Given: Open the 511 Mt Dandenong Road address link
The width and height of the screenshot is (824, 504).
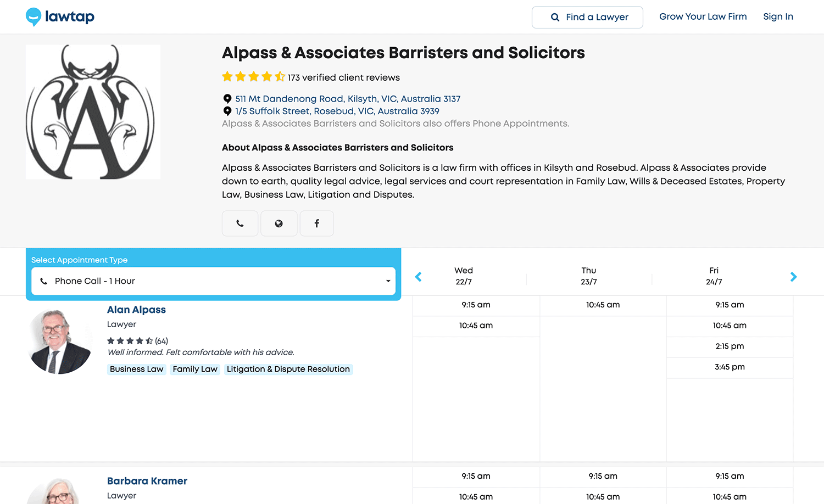Looking at the screenshot, I should (348, 99).
